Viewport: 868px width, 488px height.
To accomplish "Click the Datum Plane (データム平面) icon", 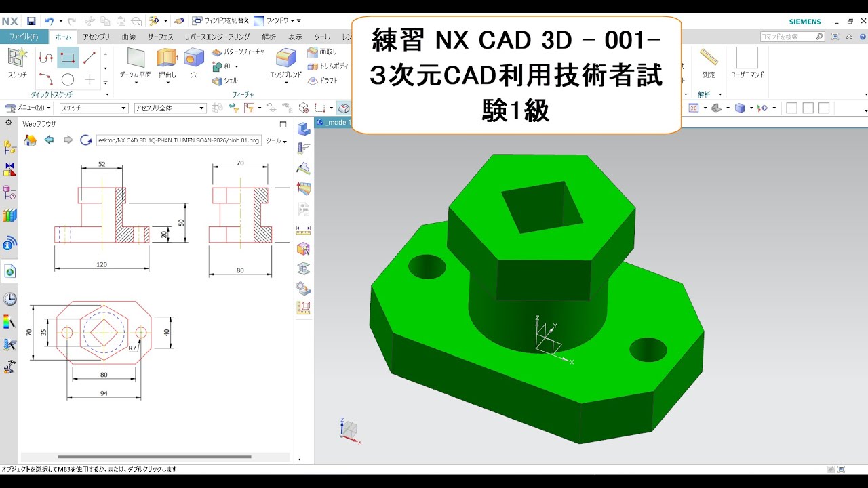I will pos(136,58).
